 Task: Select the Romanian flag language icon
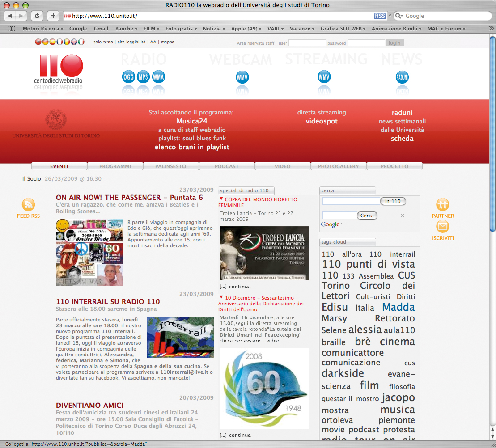coord(67,42)
